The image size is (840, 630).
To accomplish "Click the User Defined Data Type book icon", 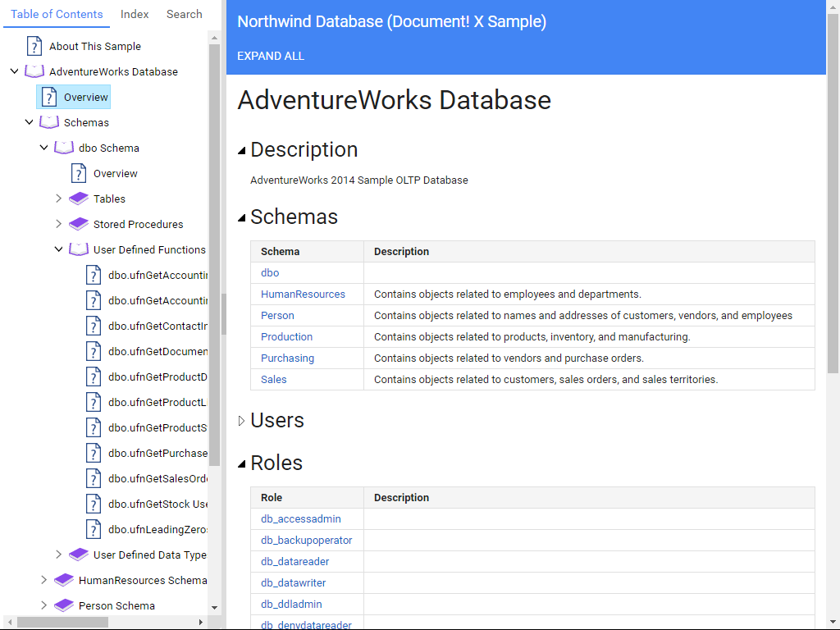I will (x=79, y=555).
